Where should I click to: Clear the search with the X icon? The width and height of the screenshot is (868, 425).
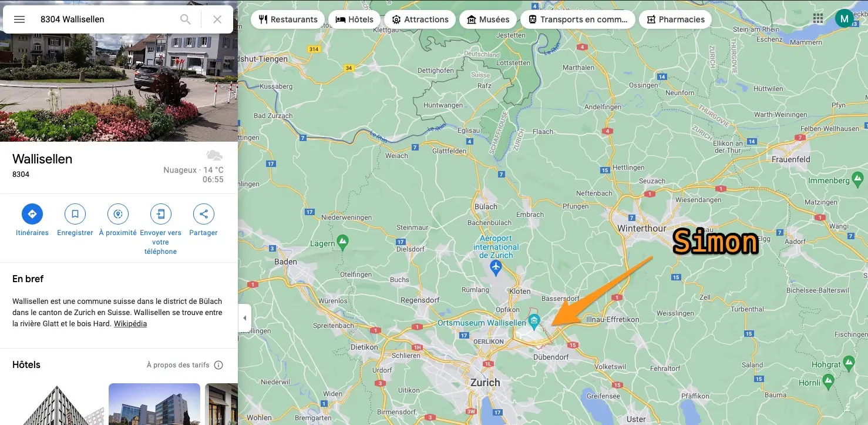[217, 19]
